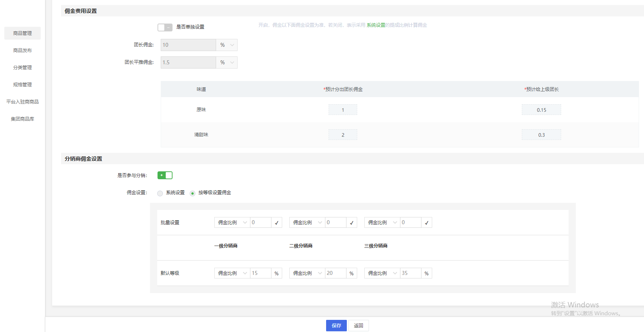Expand first 佣金比例 dropdown in 批量设置 row

(232, 223)
